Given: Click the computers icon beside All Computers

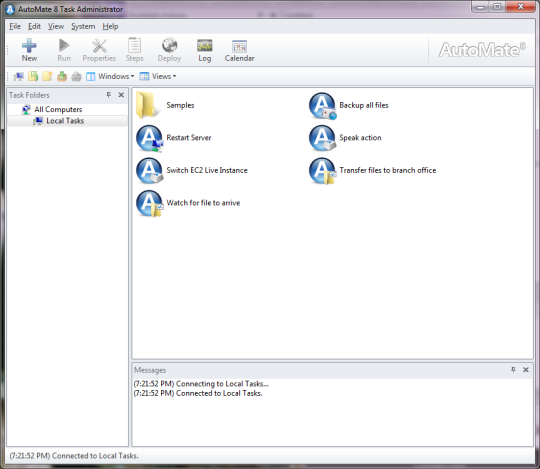Looking at the screenshot, I should tap(26, 110).
